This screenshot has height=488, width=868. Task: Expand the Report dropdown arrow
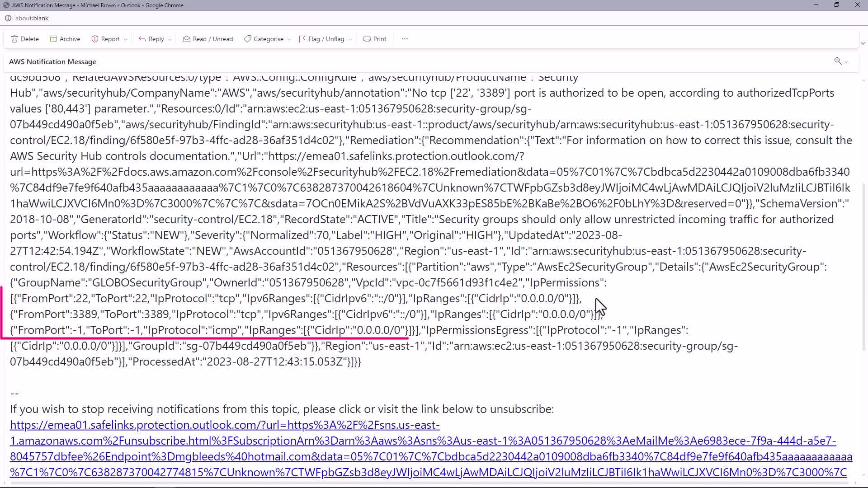[x=126, y=39]
